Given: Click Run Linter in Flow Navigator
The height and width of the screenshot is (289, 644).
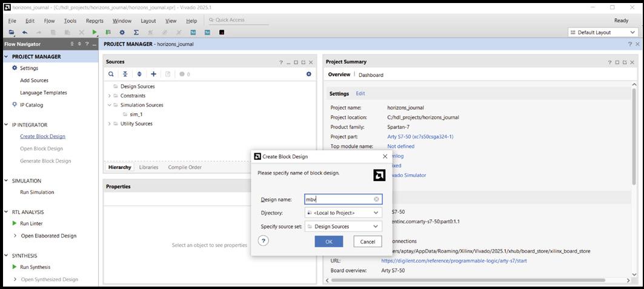Looking at the screenshot, I should (x=32, y=224).
